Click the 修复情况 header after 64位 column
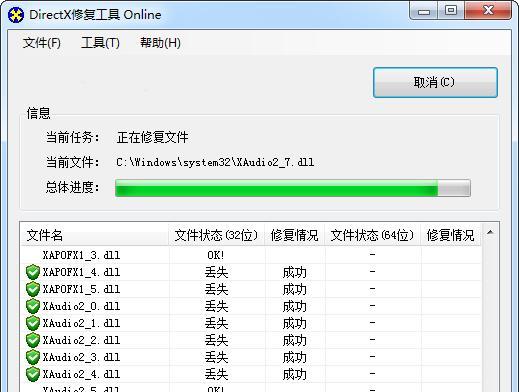519x392 pixels. (451, 235)
